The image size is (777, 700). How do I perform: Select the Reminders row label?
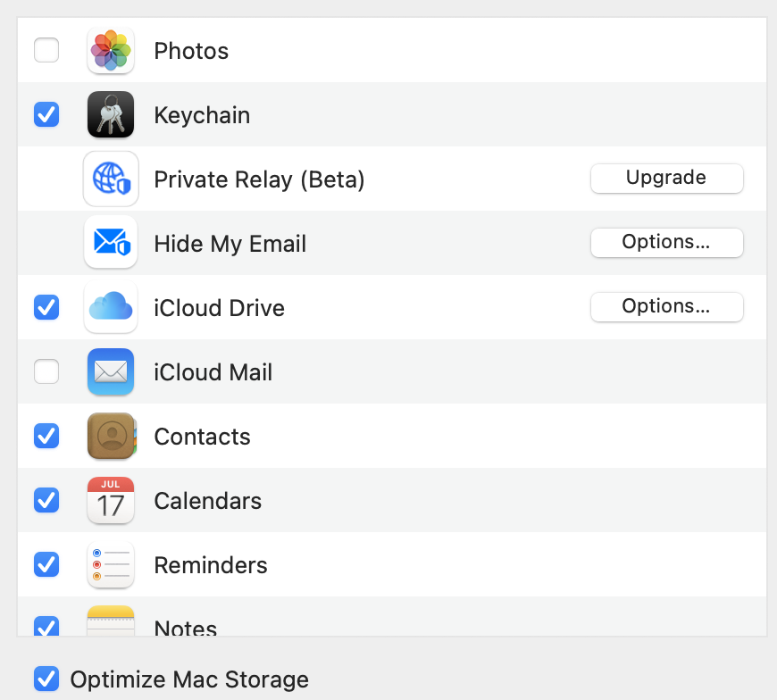point(211,565)
